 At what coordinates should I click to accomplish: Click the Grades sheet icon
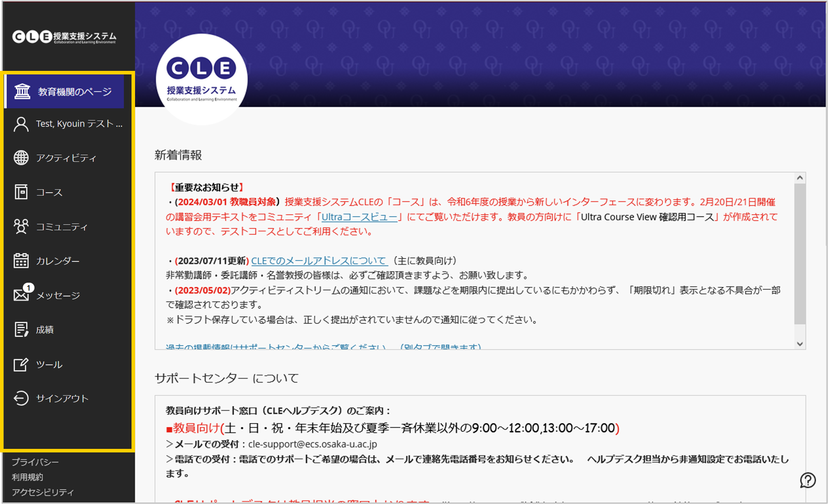click(21, 330)
